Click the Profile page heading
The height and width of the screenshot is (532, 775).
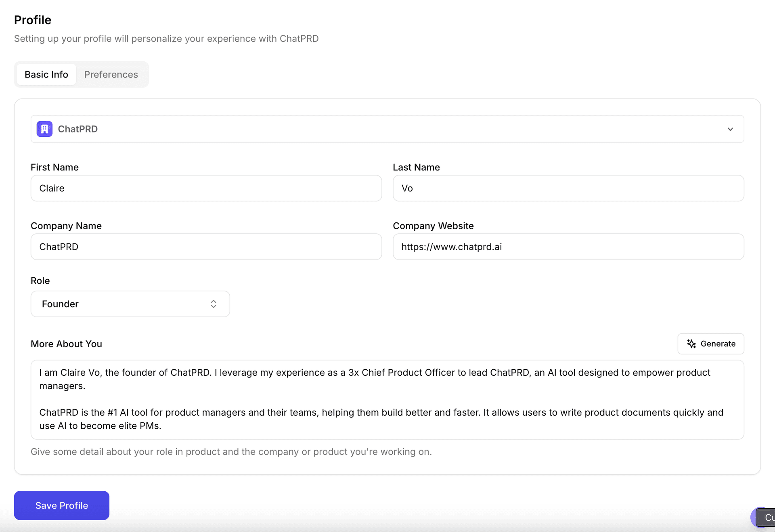pyautogui.click(x=33, y=19)
